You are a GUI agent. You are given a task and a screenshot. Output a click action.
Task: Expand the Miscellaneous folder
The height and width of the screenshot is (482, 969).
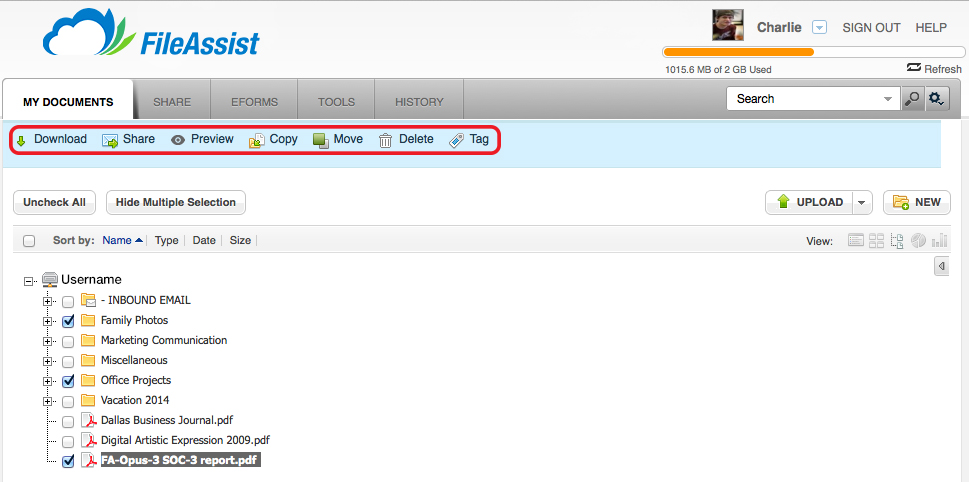47,361
